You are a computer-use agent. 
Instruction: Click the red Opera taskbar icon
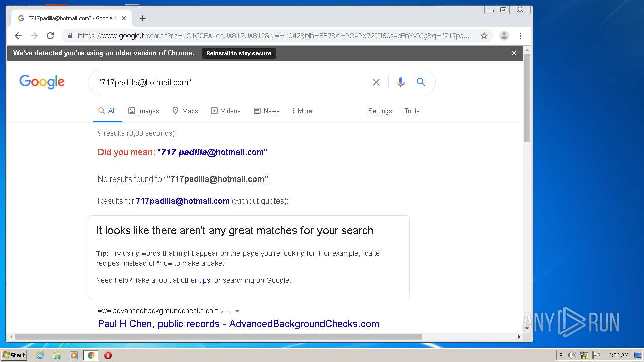108,355
